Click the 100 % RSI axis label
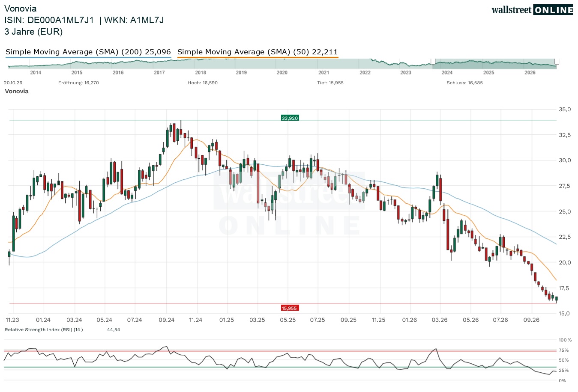This screenshot has height=392, width=578. (x=565, y=340)
